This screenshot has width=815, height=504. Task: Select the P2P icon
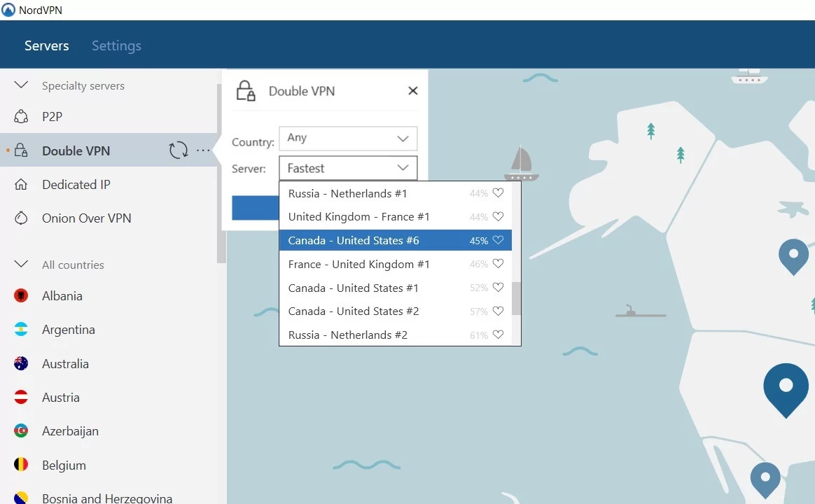[x=21, y=116]
